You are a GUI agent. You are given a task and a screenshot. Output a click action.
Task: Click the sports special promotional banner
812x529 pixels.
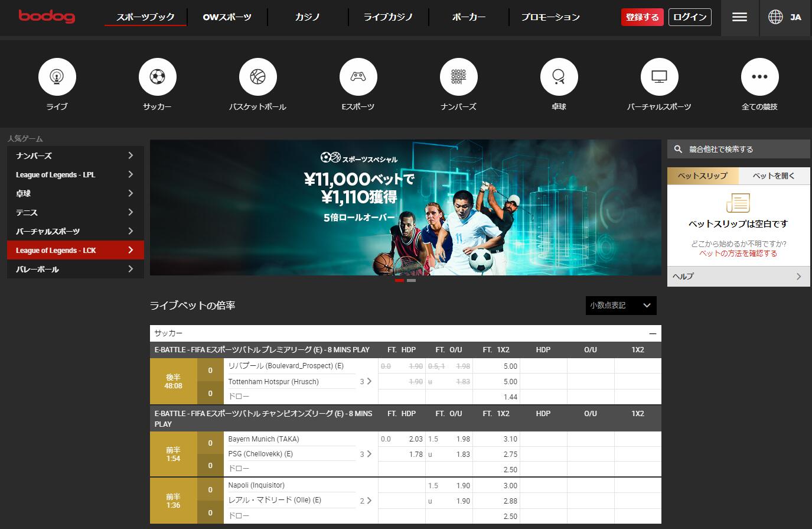(406, 207)
